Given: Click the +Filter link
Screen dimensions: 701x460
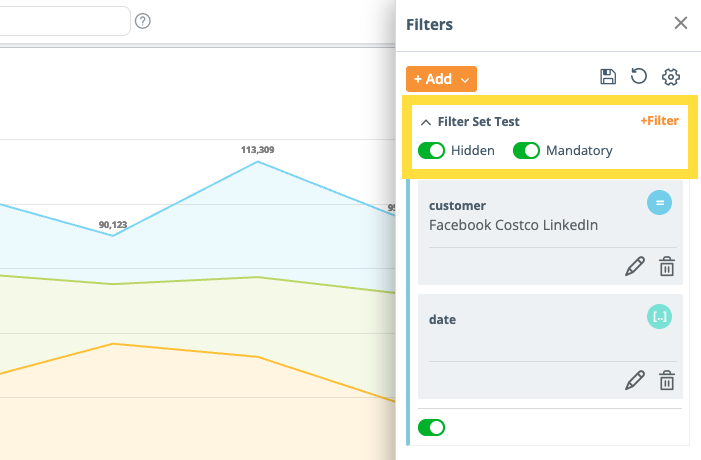Looking at the screenshot, I should coord(660,121).
